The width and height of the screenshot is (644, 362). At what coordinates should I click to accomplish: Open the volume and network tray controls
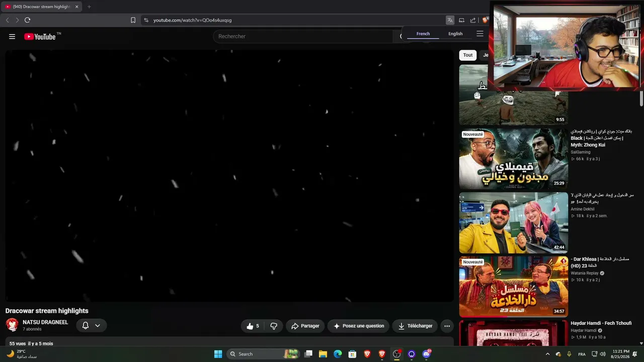tap(598, 354)
